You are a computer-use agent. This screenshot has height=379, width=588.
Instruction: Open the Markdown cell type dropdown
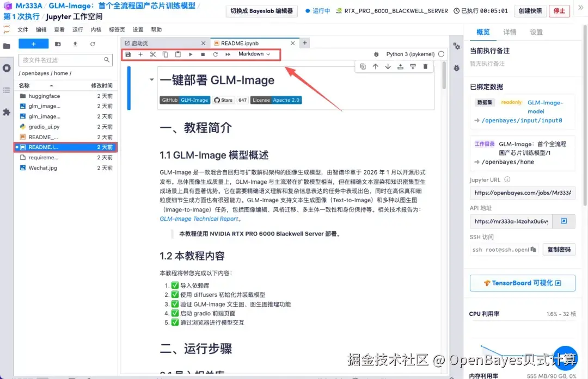254,54
